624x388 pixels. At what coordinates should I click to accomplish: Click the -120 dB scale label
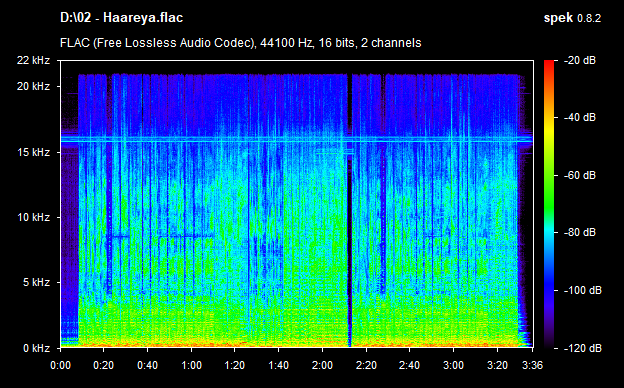(x=583, y=348)
